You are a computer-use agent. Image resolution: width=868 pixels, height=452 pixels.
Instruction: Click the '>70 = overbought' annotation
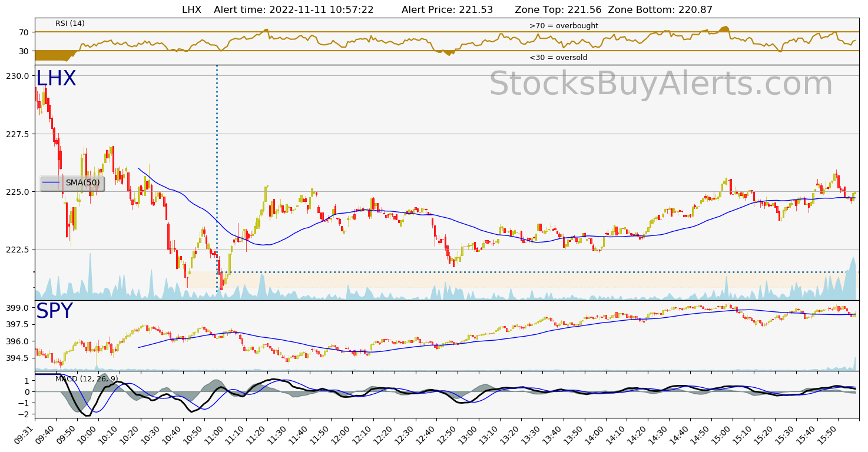(564, 26)
